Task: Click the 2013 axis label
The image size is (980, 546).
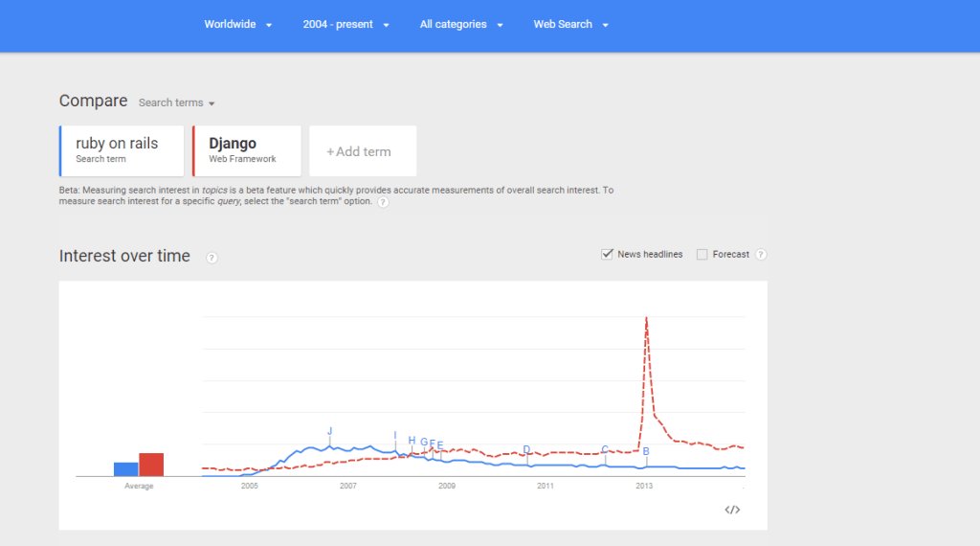Action: [644, 486]
